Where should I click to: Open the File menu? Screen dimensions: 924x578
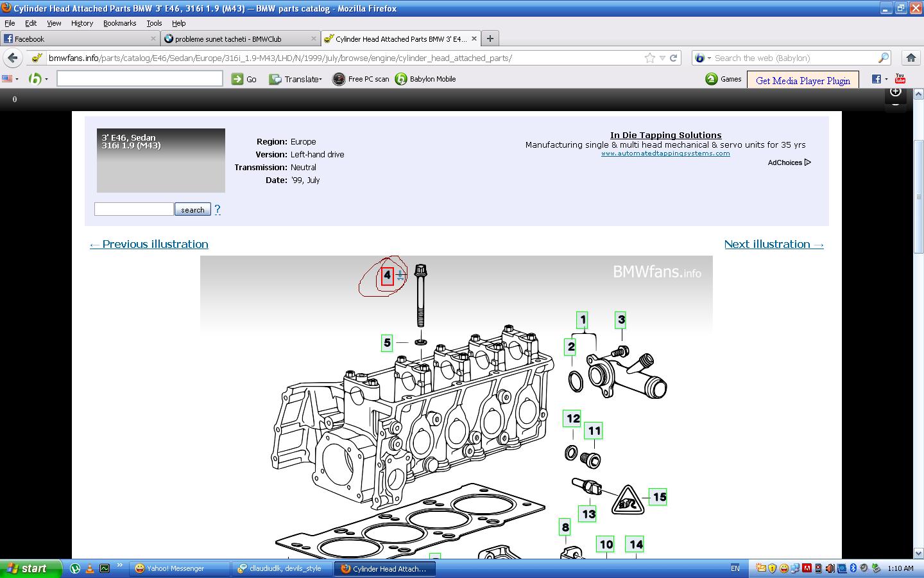coord(10,23)
